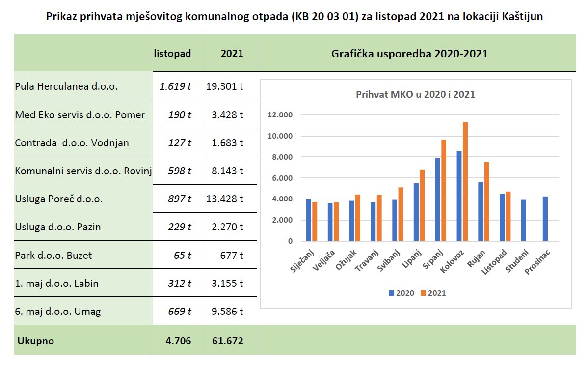Click the "Ožujak" month axis label
Image resolution: width=588 pixels, height=370 pixels.
tap(346, 259)
